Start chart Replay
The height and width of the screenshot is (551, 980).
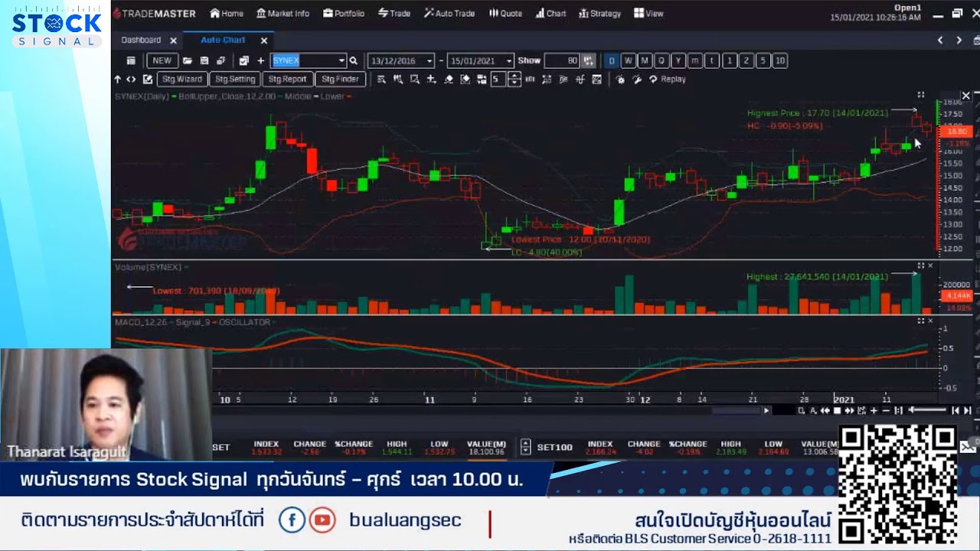[x=668, y=79]
